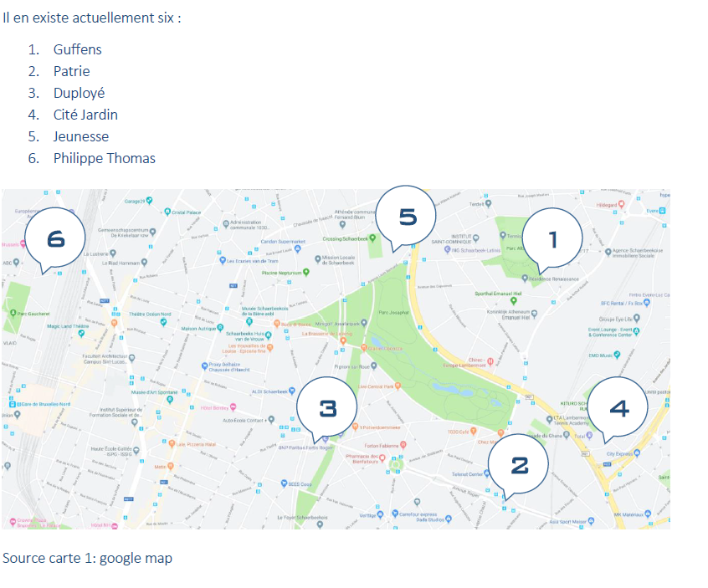
Task: Click map marker bubble number 6
Action: (x=55, y=238)
